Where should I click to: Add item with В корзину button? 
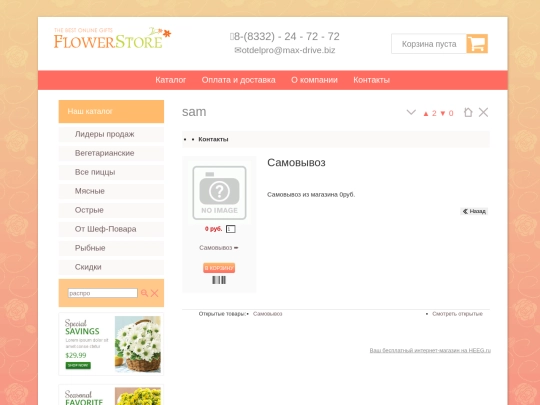click(219, 268)
